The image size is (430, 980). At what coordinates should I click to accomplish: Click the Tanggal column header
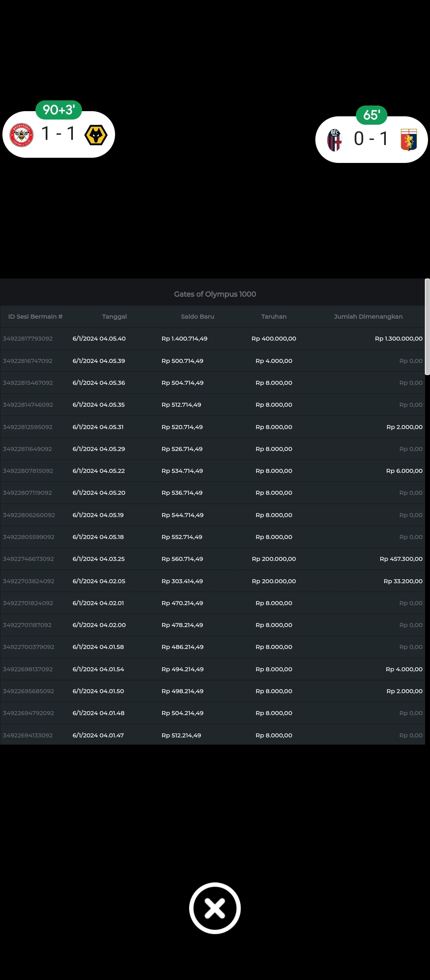[x=114, y=317]
